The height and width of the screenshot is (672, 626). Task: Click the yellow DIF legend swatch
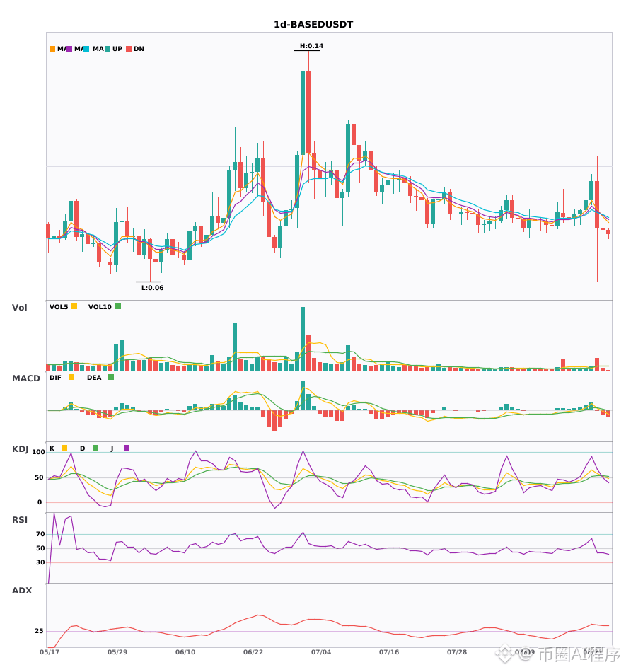click(x=71, y=377)
